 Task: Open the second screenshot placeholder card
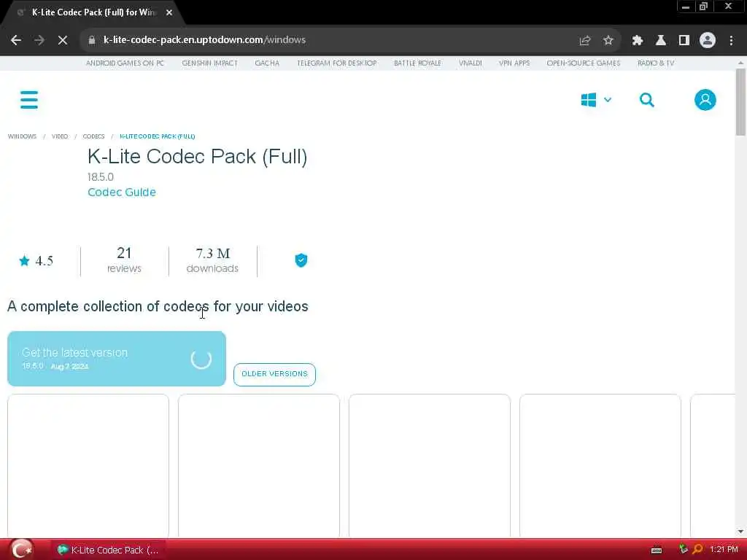click(259, 466)
